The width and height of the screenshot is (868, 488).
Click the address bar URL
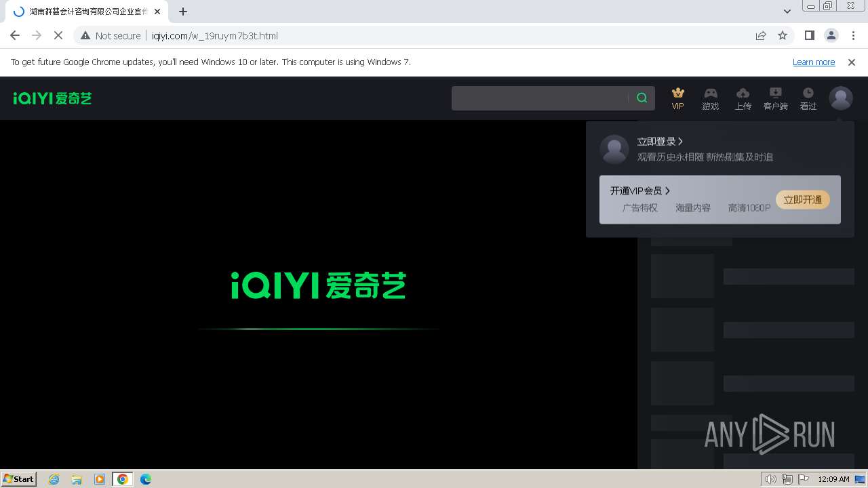pyautogui.click(x=215, y=36)
